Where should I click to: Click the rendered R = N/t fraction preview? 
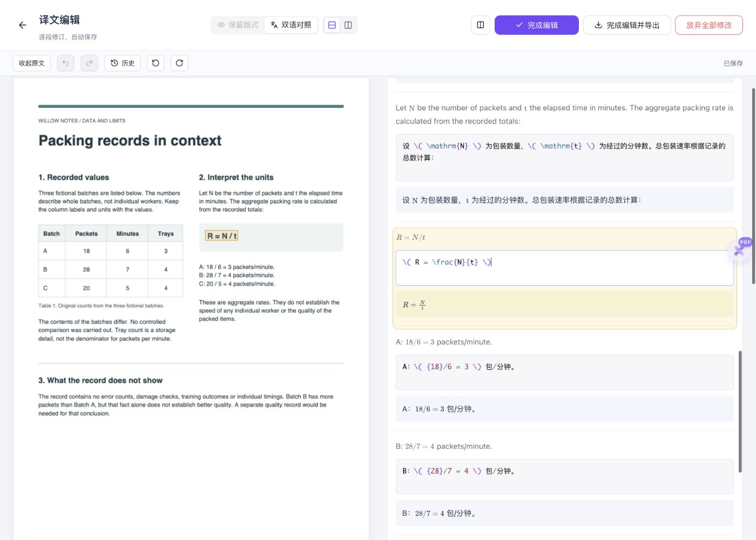[x=564, y=305]
